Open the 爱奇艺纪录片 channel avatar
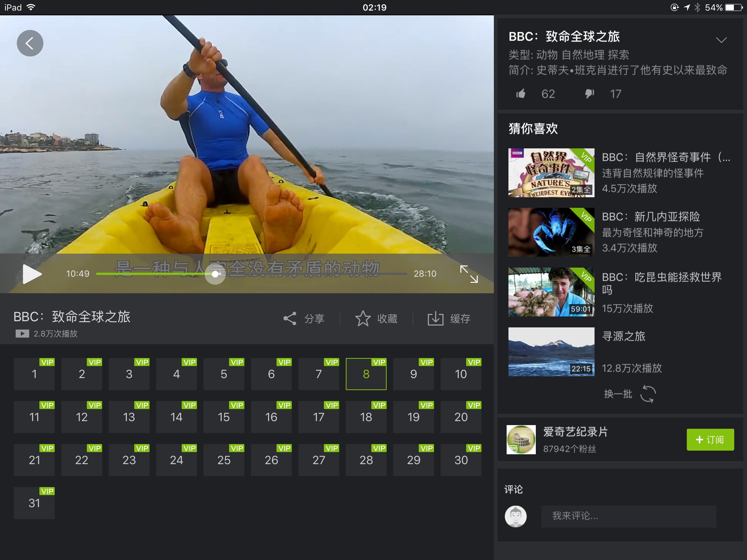 click(x=521, y=440)
